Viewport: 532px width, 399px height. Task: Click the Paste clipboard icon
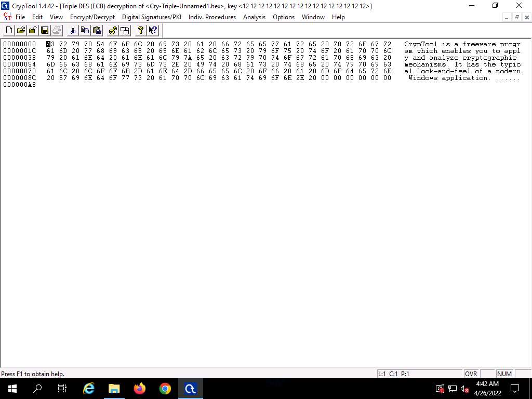97,31
